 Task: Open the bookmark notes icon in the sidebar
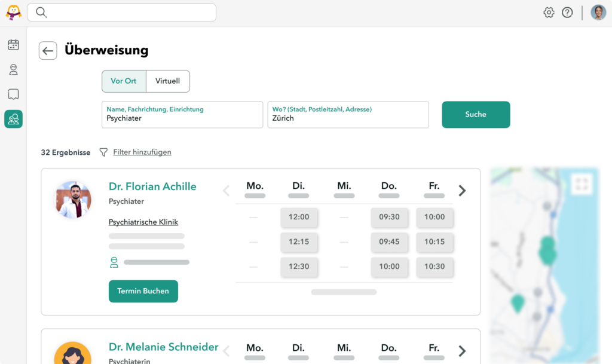13,94
